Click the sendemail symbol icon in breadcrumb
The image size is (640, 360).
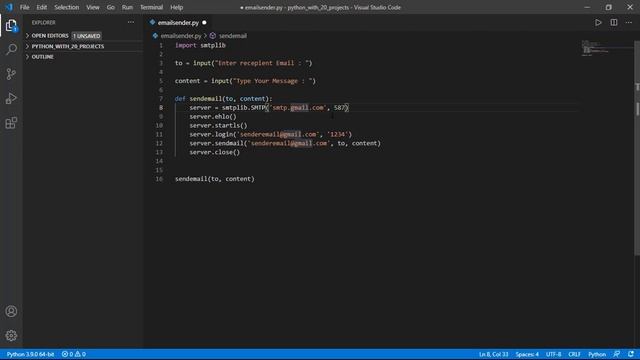coord(213,36)
